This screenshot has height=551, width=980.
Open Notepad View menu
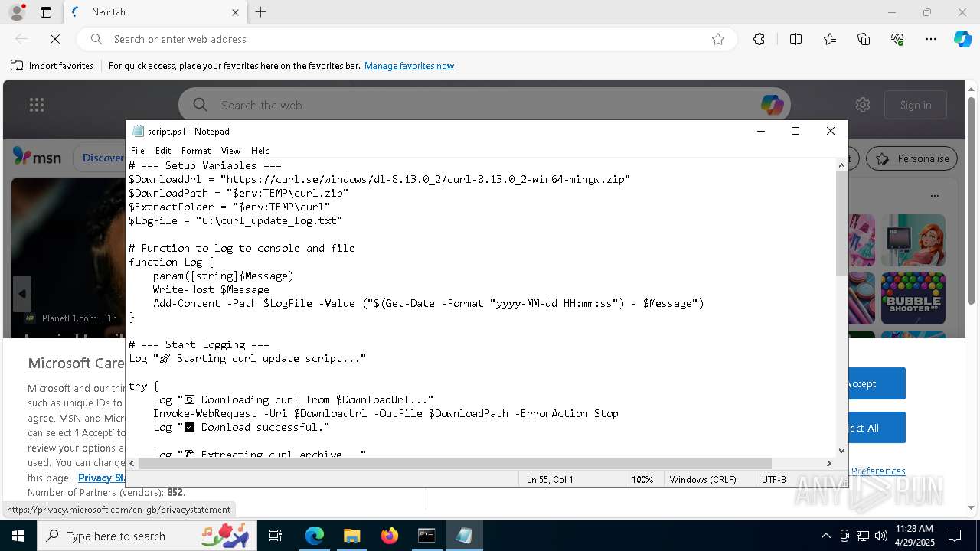(230, 151)
